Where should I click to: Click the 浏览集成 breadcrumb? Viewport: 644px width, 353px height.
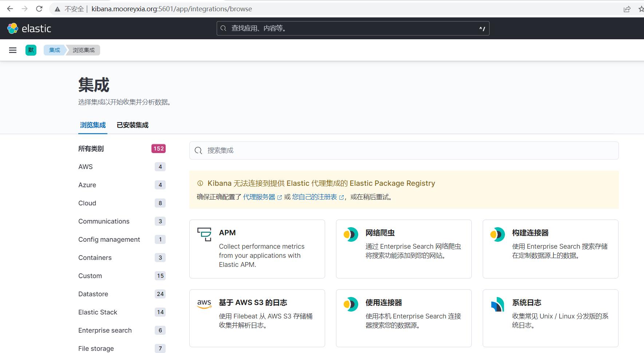pyautogui.click(x=84, y=50)
